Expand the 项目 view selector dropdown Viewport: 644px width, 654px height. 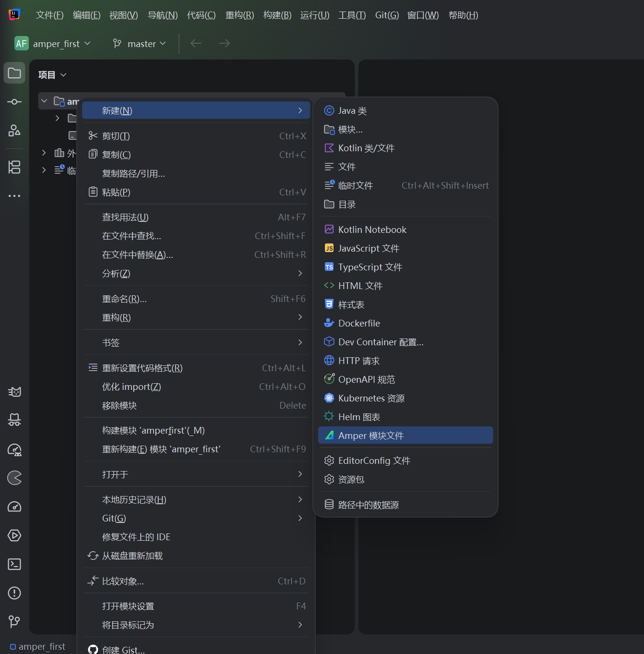[52, 75]
